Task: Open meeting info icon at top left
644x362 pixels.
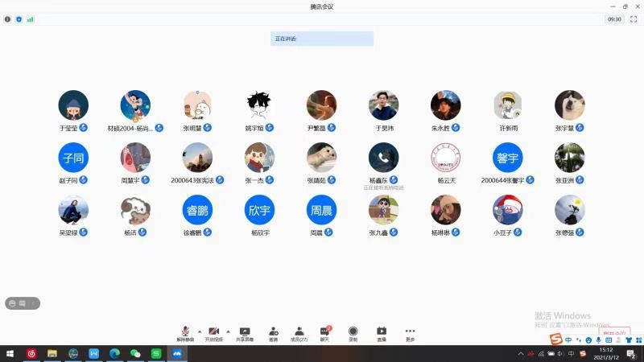Action: point(8,19)
